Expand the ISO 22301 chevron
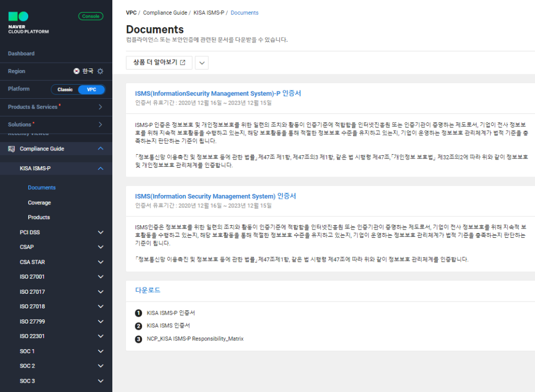 click(x=101, y=336)
